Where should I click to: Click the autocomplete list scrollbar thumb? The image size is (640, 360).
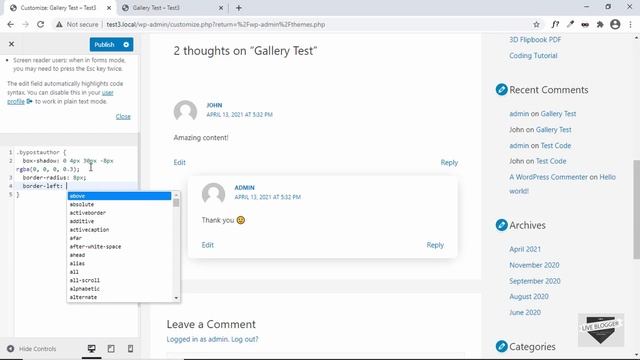click(176, 203)
